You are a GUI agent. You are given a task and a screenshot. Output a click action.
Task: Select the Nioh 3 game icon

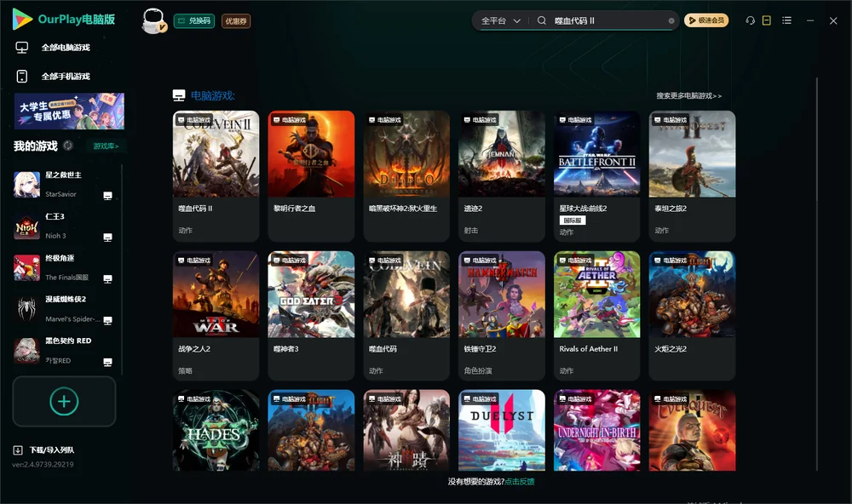pos(26,226)
